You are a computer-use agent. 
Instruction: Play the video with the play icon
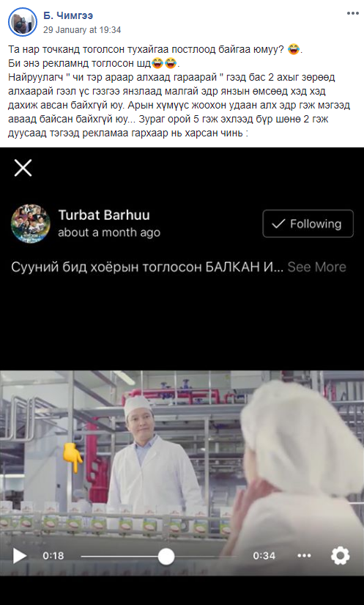[x=19, y=556]
